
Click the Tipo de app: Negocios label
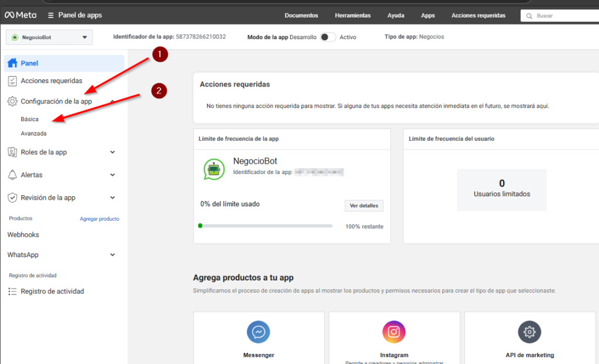click(x=414, y=37)
